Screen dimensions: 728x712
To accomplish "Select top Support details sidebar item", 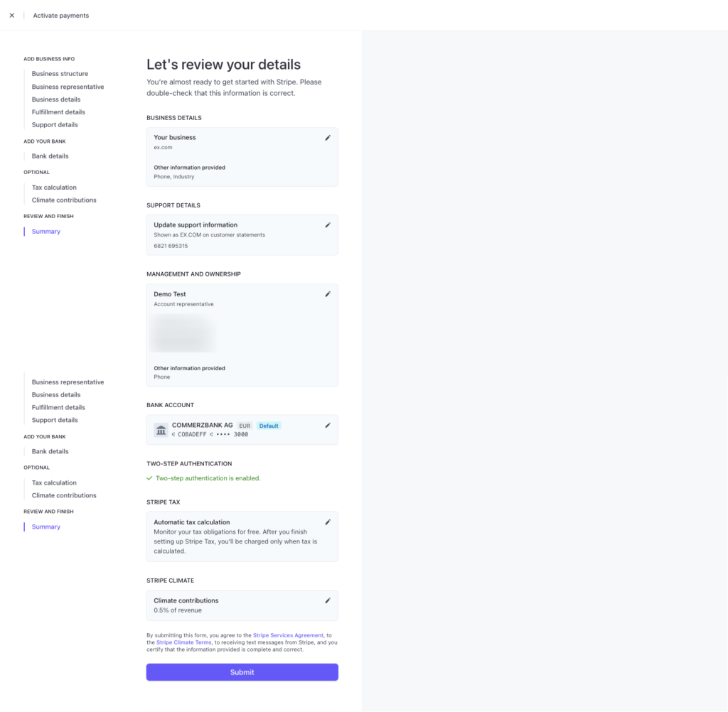I will point(55,125).
